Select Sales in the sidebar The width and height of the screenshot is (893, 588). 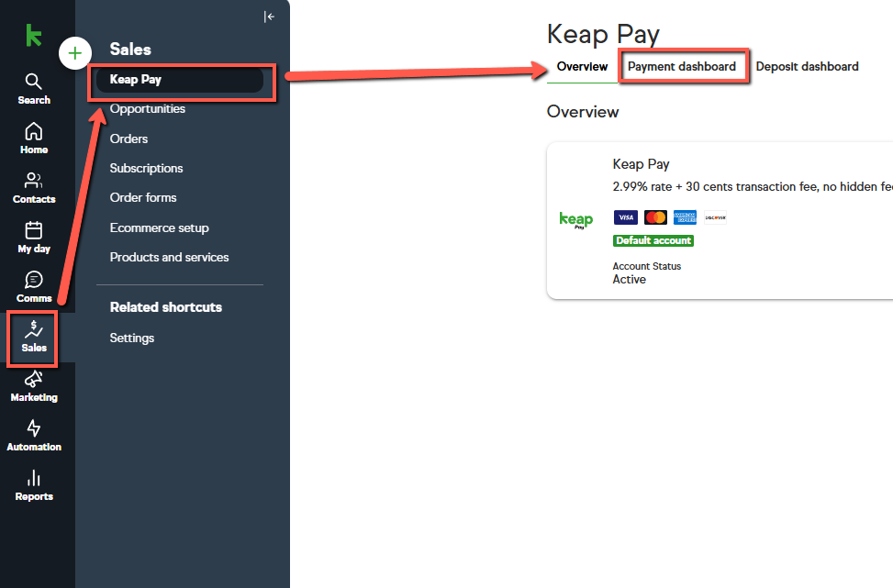(x=34, y=337)
